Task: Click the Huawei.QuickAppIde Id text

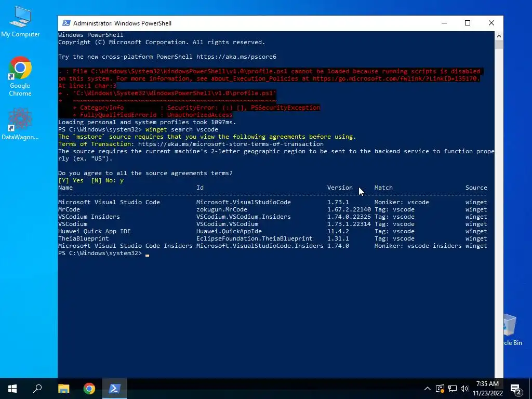Action: pos(229,231)
